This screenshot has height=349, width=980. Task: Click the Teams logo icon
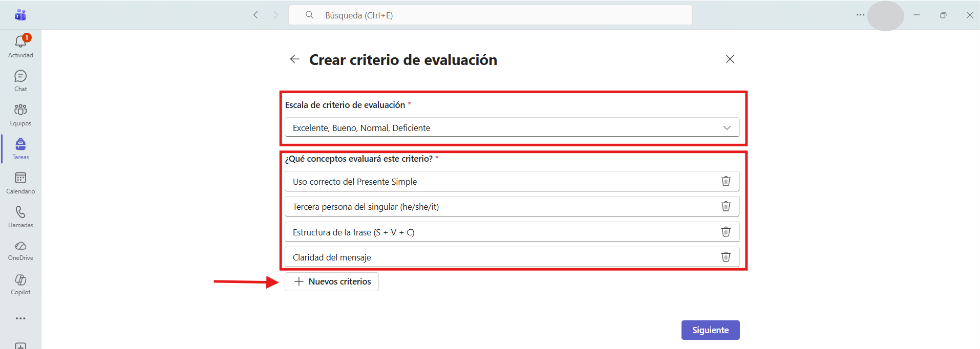(20, 15)
